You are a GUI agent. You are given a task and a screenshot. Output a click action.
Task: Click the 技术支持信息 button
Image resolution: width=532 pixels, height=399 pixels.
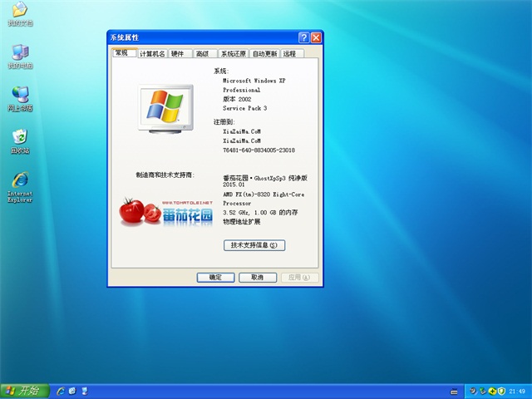click(254, 245)
